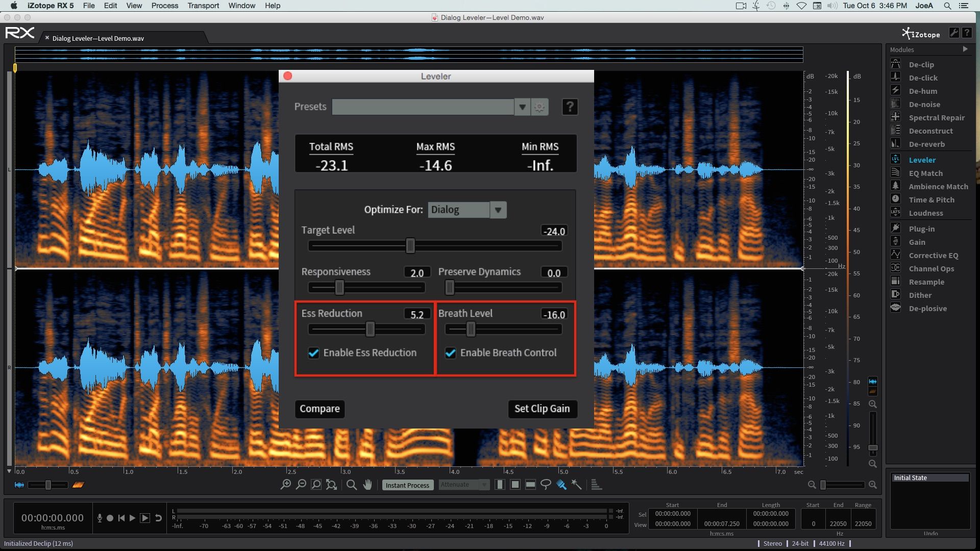Click the zoom out magnifier tool
This screenshot has width=980, height=551.
coord(301,485)
